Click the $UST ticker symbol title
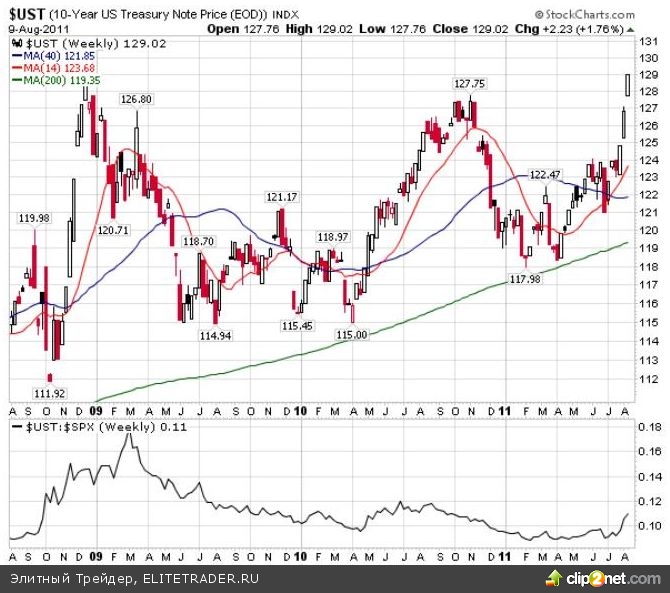670x593 pixels. [x=26, y=14]
